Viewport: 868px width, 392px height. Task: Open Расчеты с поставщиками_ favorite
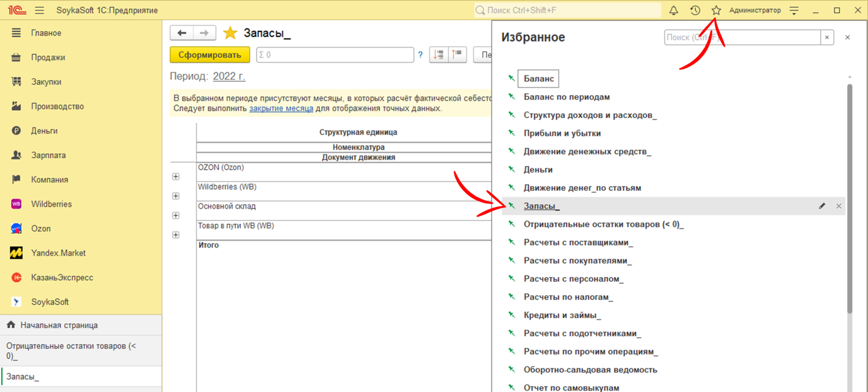click(x=578, y=243)
